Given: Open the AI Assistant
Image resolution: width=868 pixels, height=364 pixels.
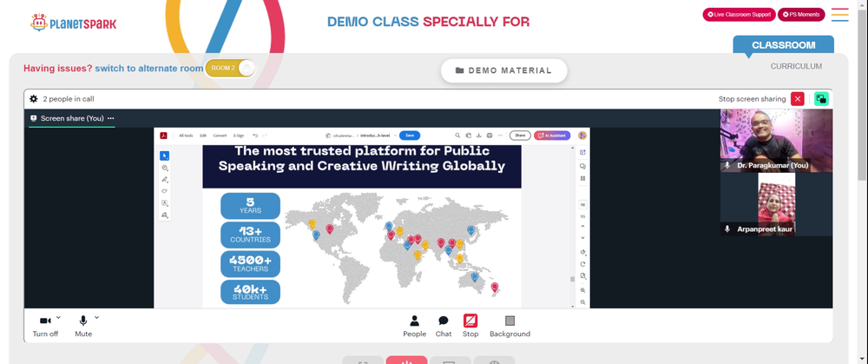Looking at the screenshot, I should [552, 136].
